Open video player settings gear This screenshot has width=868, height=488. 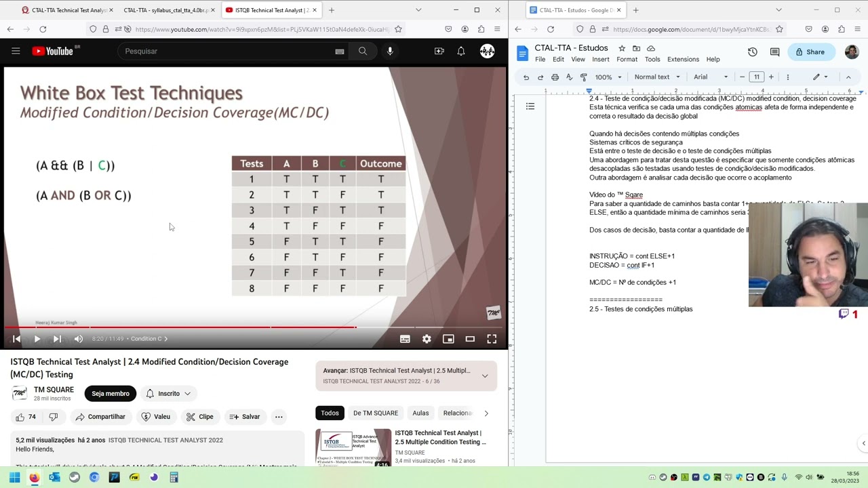427,339
